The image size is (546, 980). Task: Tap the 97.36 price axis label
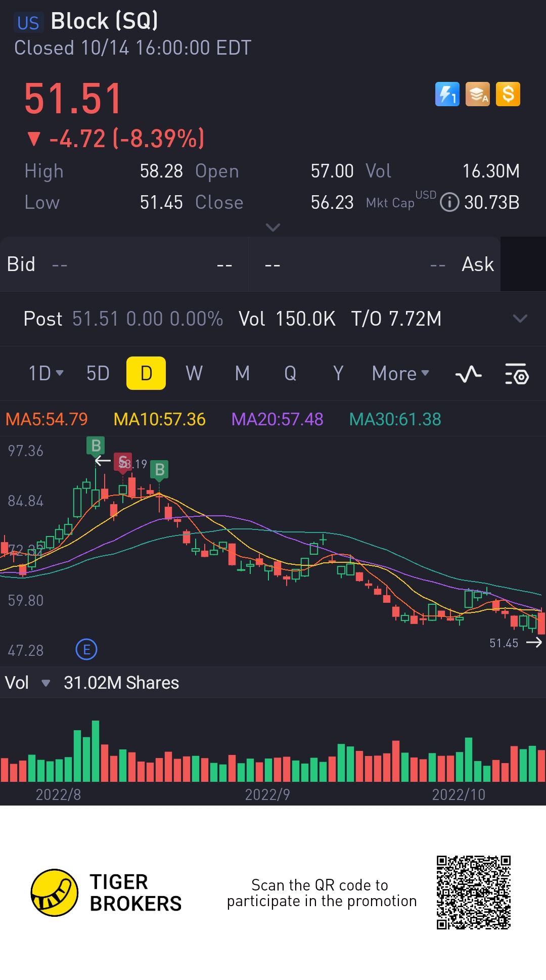click(x=26, y=451)
